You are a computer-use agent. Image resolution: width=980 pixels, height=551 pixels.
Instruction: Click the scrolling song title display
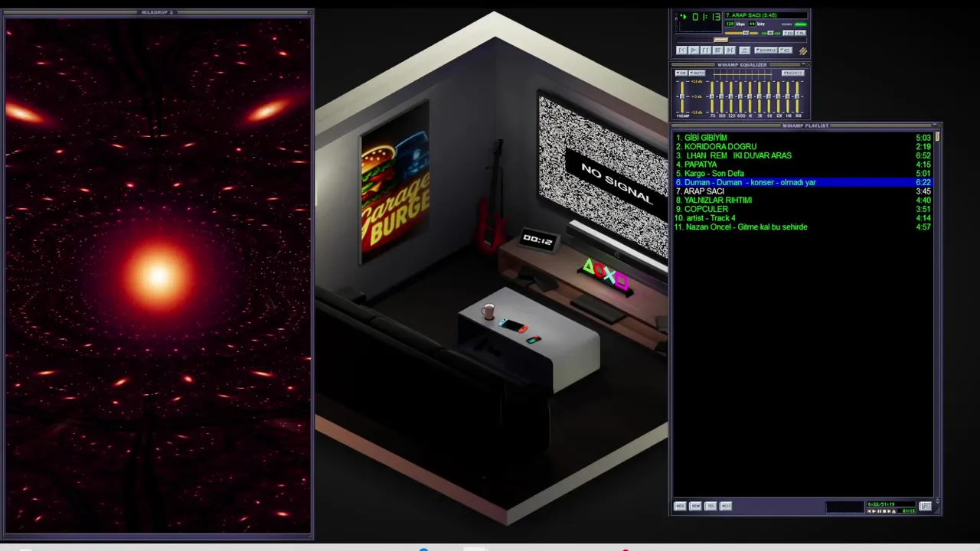point(766,15)
